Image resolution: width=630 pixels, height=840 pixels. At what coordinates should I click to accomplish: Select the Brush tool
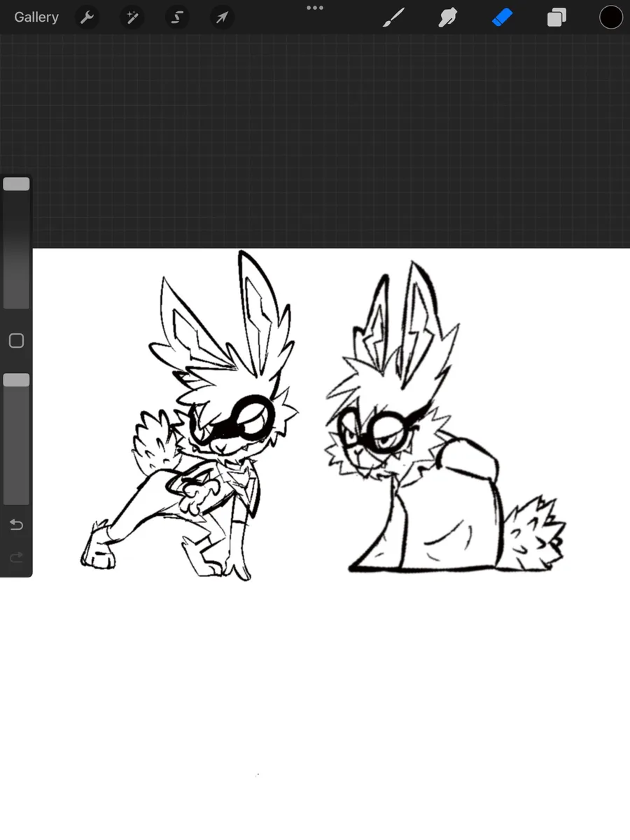(x=394, y=17)
